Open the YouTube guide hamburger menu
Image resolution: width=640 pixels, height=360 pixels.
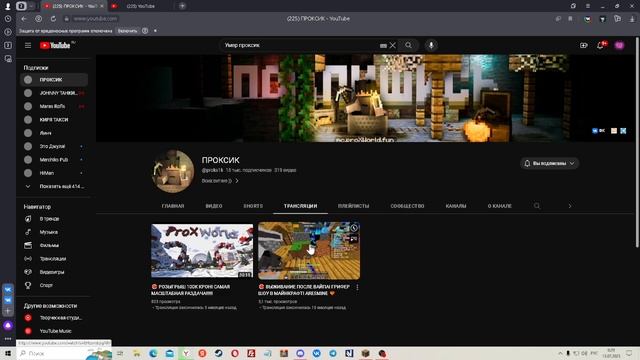28,45
